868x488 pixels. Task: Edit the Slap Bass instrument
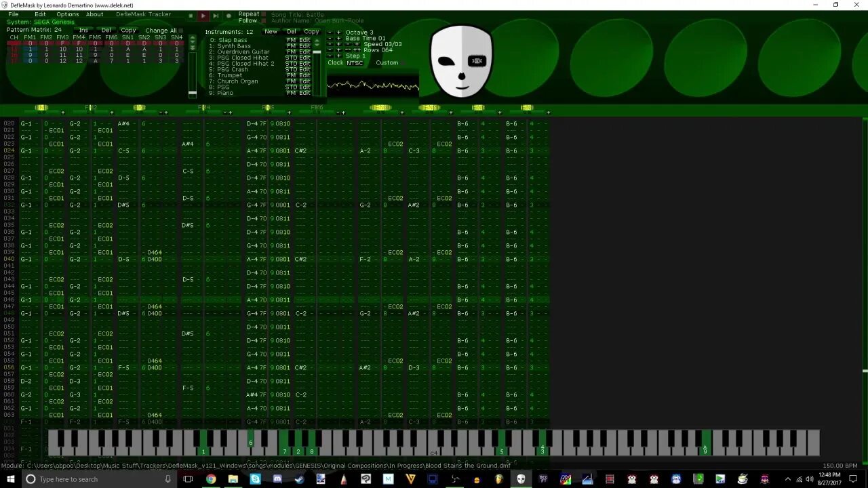[x=305, y=40]
